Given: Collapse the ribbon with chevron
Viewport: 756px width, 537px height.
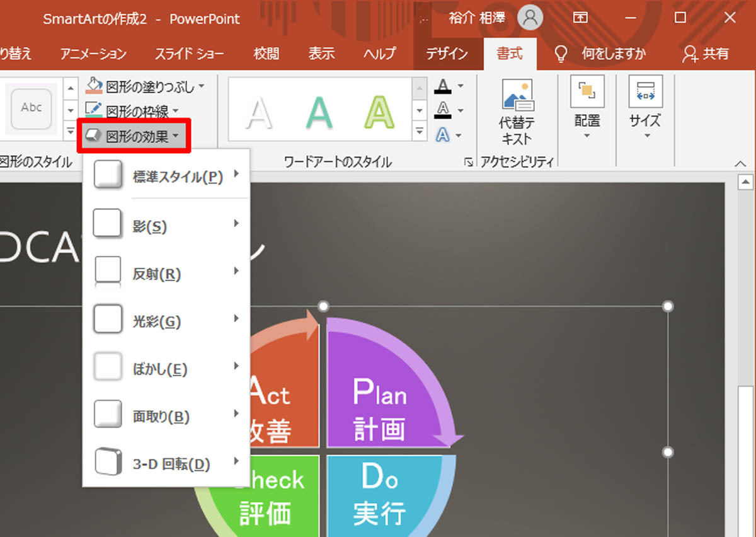Looking at the screenshot, I should (x=741, y=164).
